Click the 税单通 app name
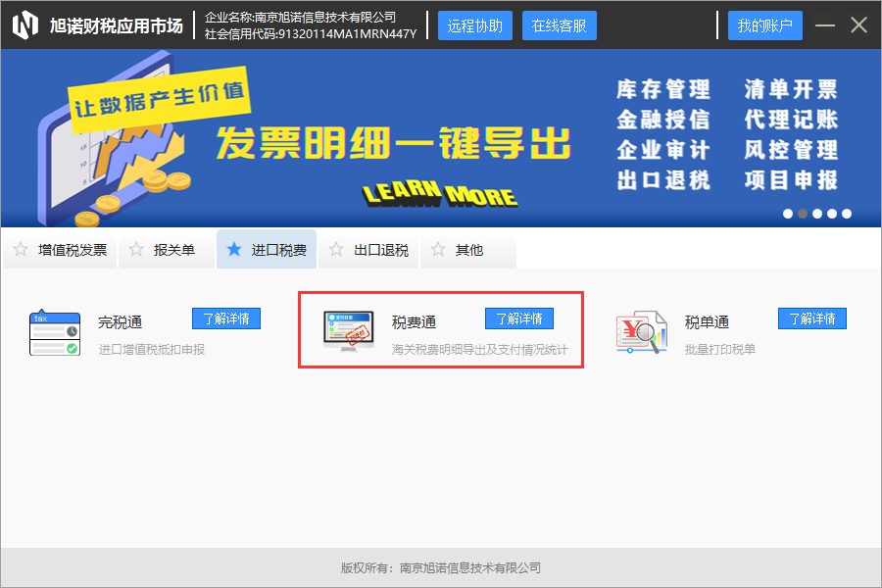The image size is (882, 588). [707, 322]
